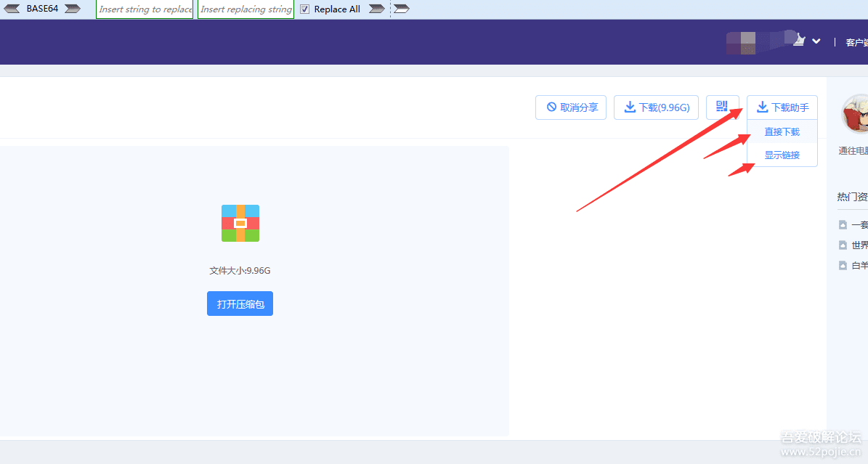Click the VIP crown icon in header
Screen dimensions: 868x464
tap(799, 41)
